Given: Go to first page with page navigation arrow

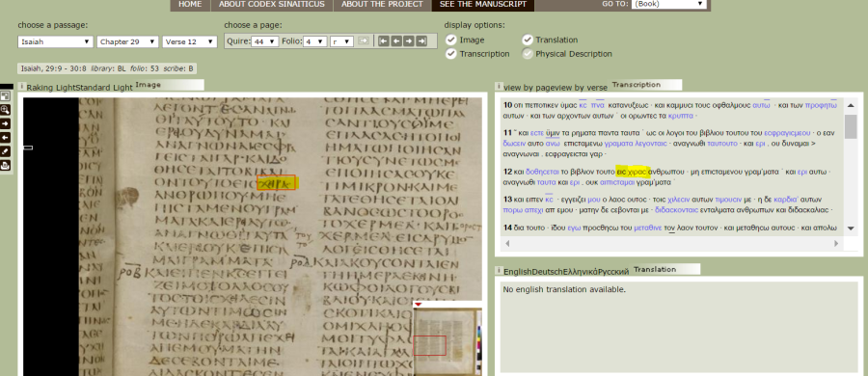Looking at the screenshot, I should 383,41.
